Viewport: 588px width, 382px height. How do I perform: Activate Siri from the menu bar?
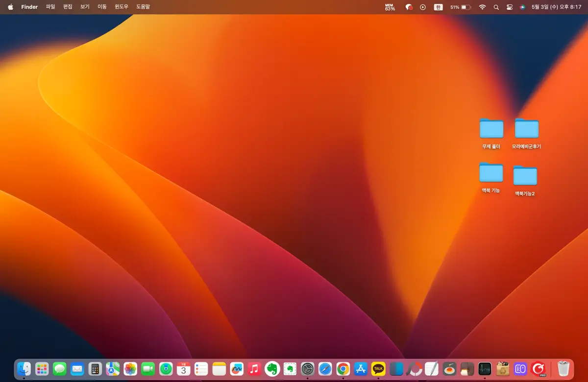[x=522, y=7]
